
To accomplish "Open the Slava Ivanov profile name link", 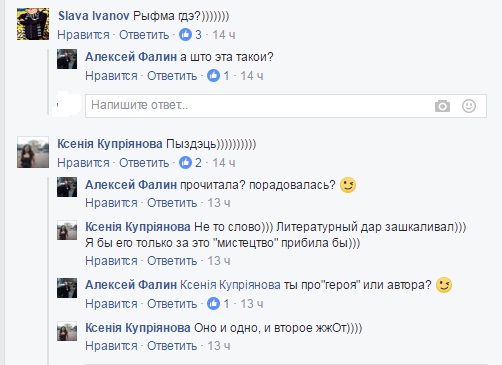I will coord(94,16).
